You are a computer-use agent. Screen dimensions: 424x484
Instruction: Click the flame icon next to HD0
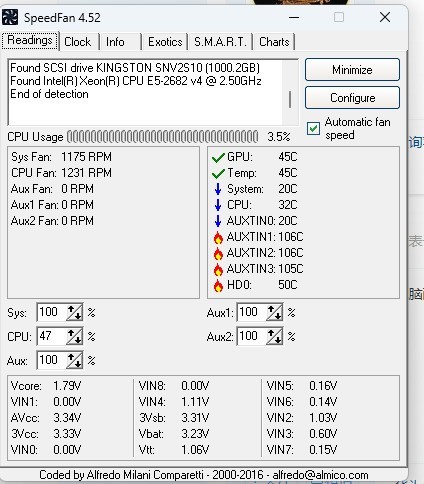tap(218, 285)
